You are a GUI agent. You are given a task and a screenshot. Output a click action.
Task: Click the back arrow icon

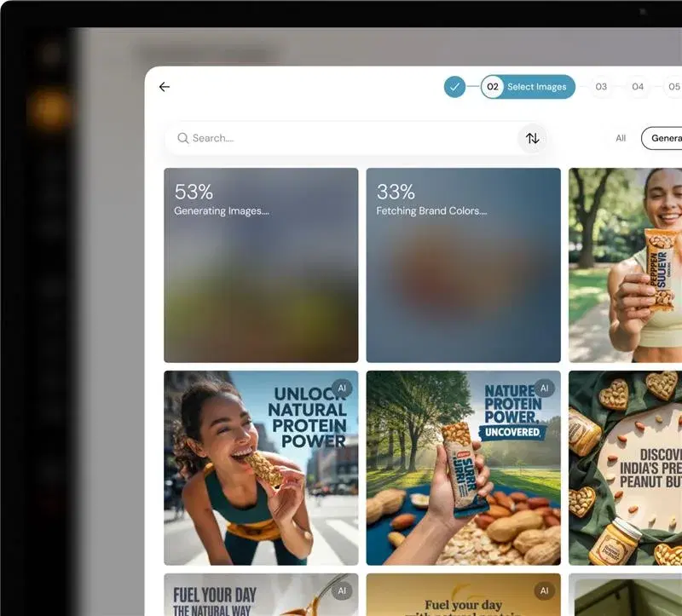165,87
